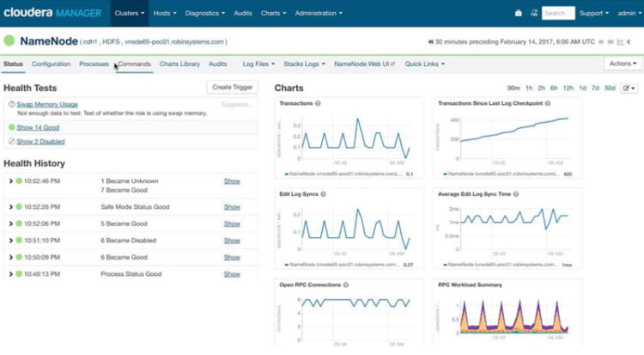Image resolution: width=644 pixels, height=355 pixels.
Task: Click the HDFS service link in NameNode header
Action: click(x=111, y=42)
